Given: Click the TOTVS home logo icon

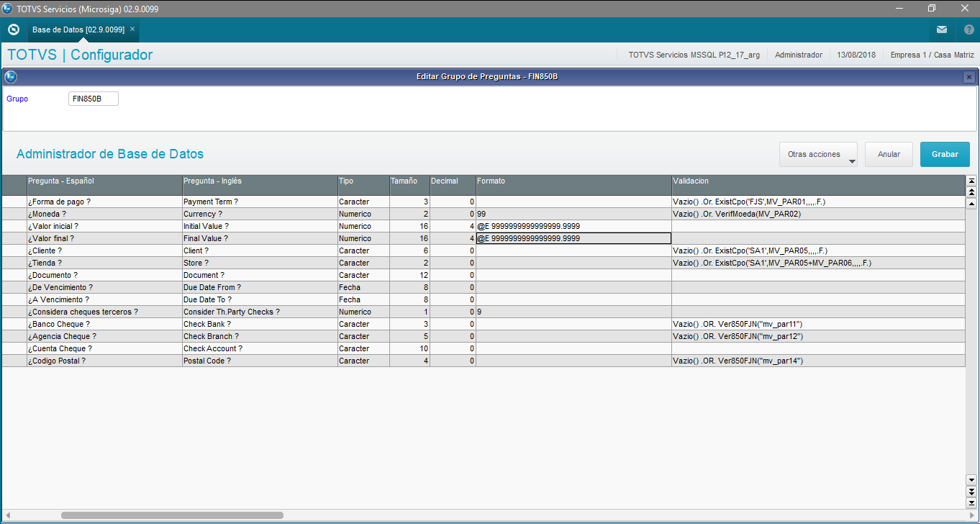Looking at the screenshot, I should 13,30.
